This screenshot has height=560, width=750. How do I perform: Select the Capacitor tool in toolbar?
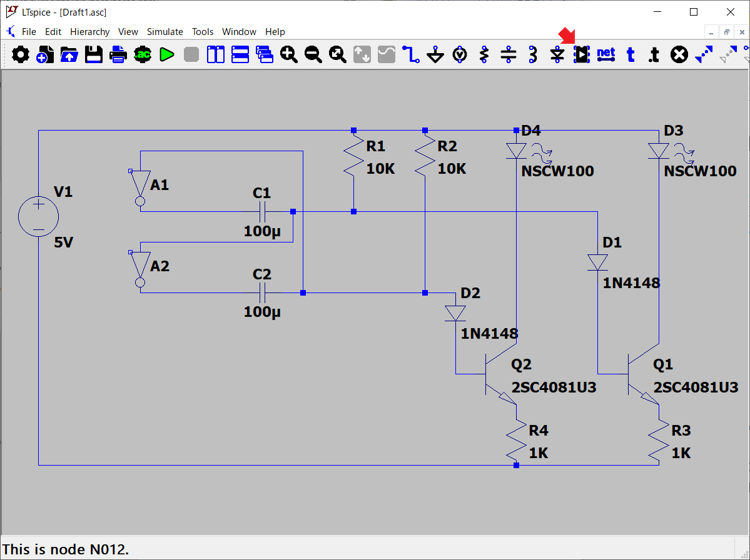coord(509,55)
